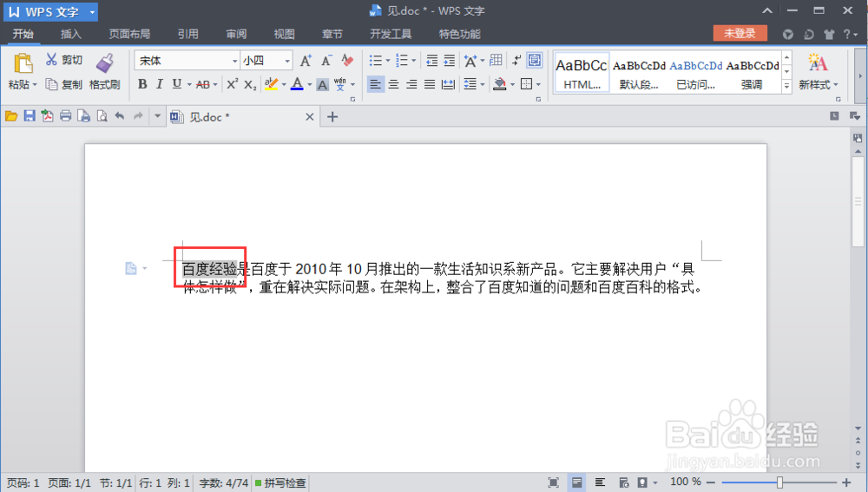Open font color dropdown arrow
This screenshot has width=868, height=492.
coord(310,85)
